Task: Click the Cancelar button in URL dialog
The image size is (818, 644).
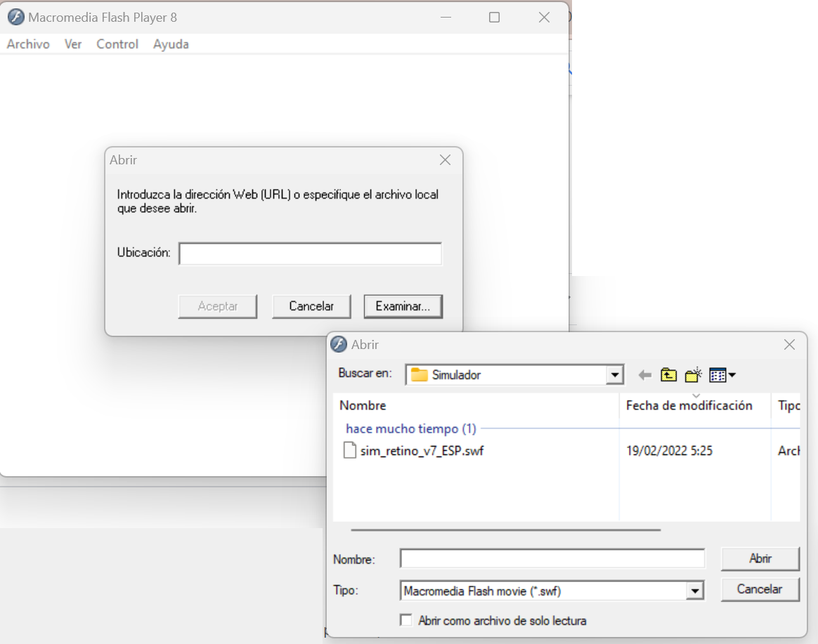Action: coord(311,306)
